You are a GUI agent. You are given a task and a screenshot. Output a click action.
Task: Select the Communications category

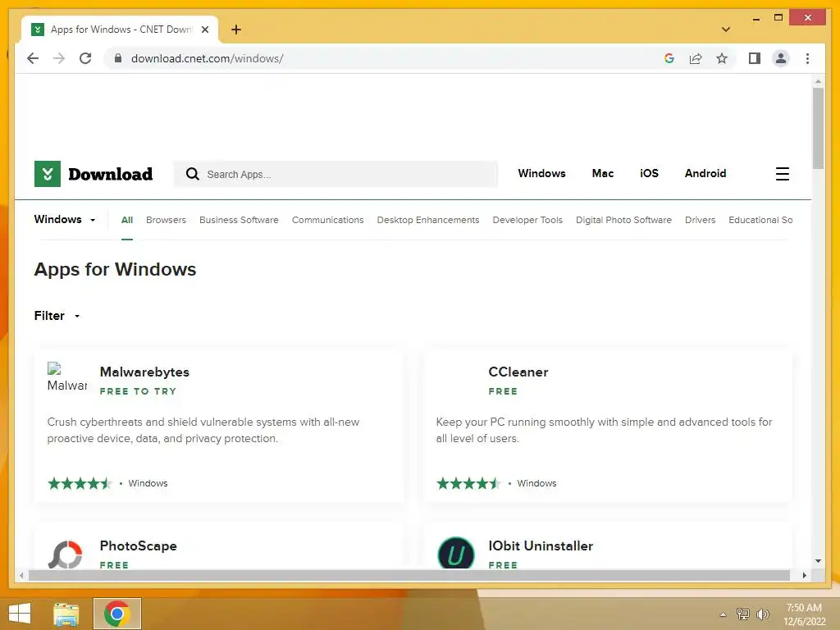click(x=328, y=220)
